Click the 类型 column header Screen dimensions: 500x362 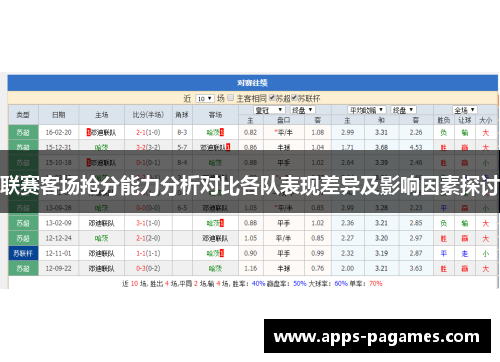[23, 115]
